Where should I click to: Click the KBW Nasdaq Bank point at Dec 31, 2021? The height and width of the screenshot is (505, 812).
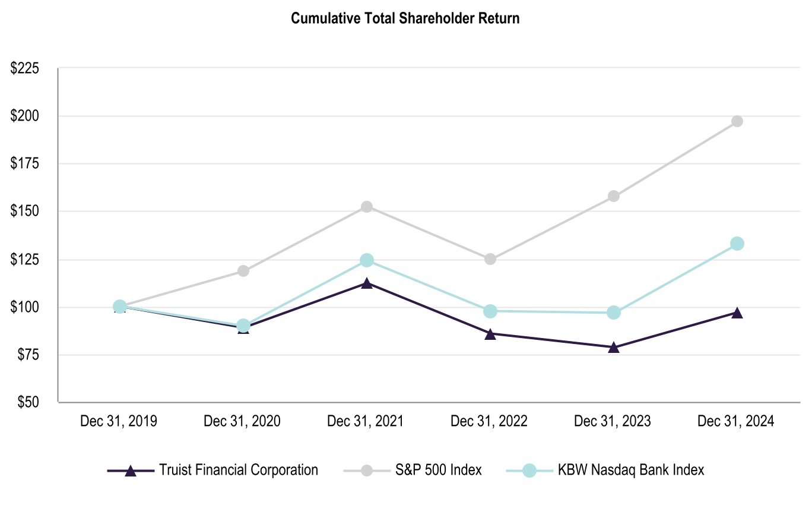point(367,260)
